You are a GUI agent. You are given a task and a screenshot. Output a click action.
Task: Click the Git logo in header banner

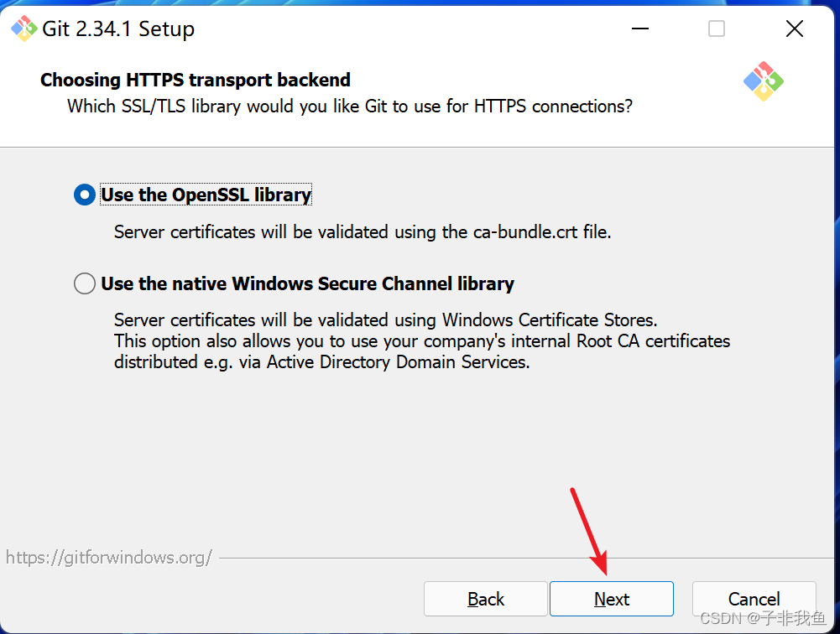pyautogui.click(x=764, y=81)
